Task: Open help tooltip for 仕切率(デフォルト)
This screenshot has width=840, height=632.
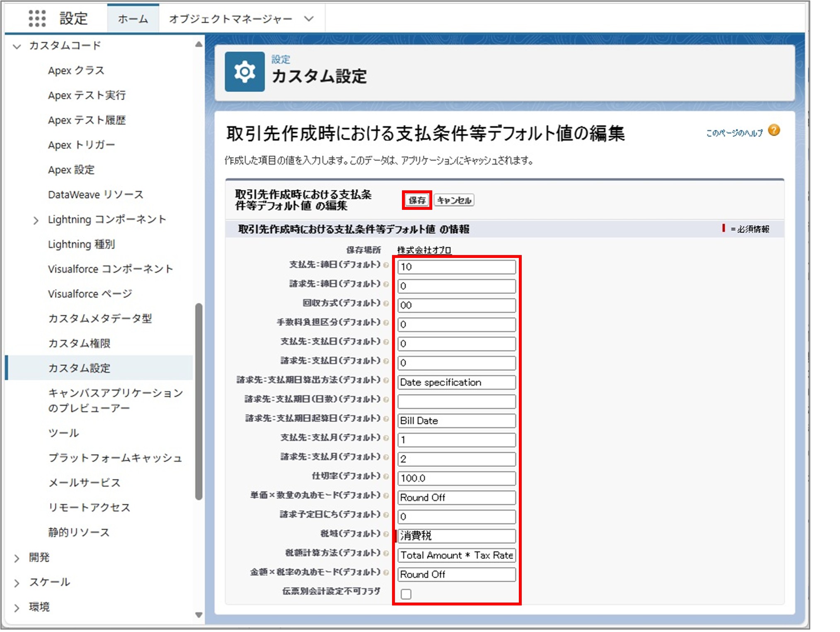Action: click(386, 477)
